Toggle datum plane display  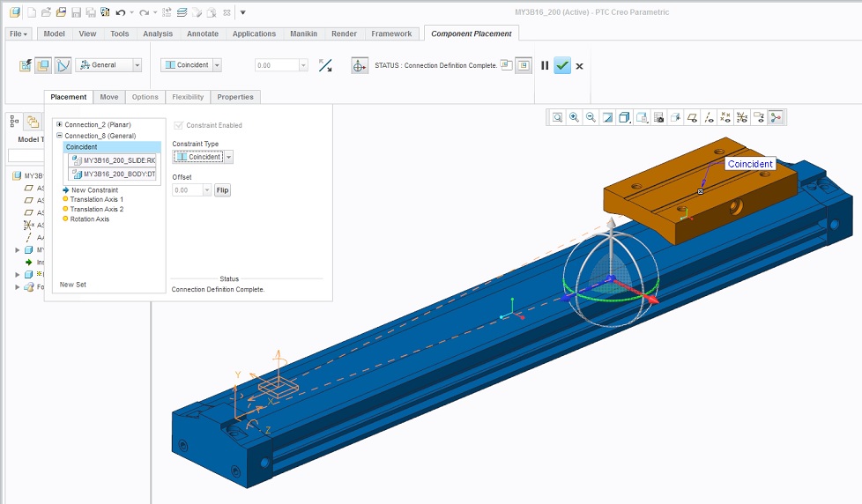pos(692,117)
